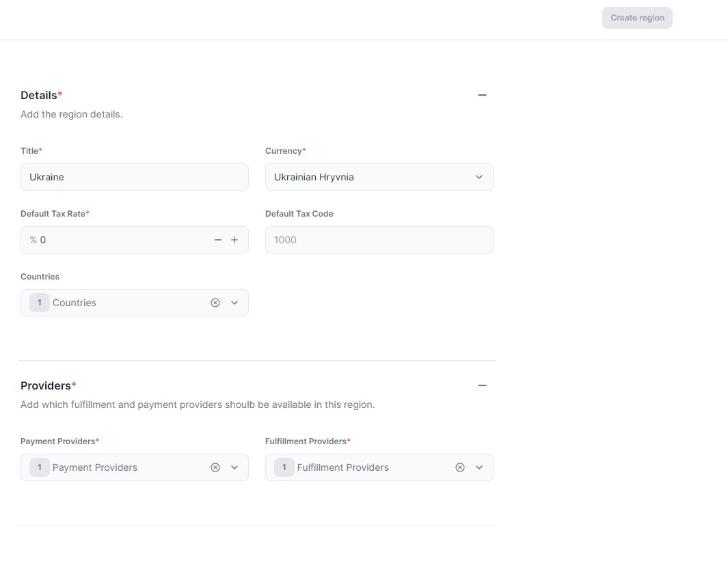This screenshot has height=561, width=728.
Task: Click the Providers section heading
Action: pos(44,385)
